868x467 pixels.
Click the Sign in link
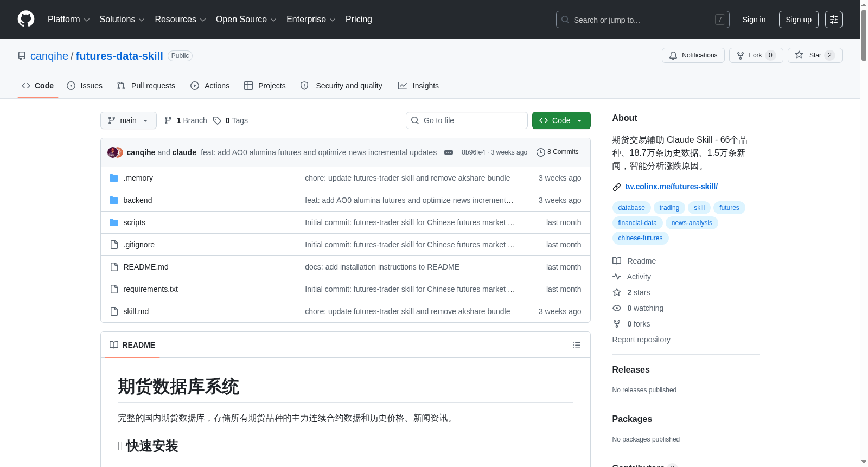point(754,20)
